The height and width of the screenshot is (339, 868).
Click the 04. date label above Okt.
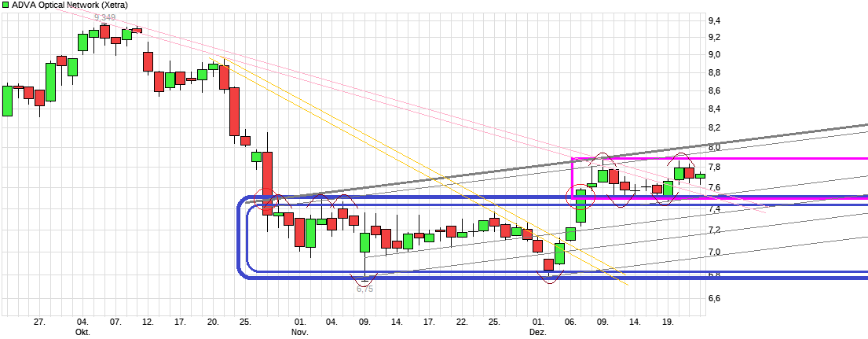[82, 322]
